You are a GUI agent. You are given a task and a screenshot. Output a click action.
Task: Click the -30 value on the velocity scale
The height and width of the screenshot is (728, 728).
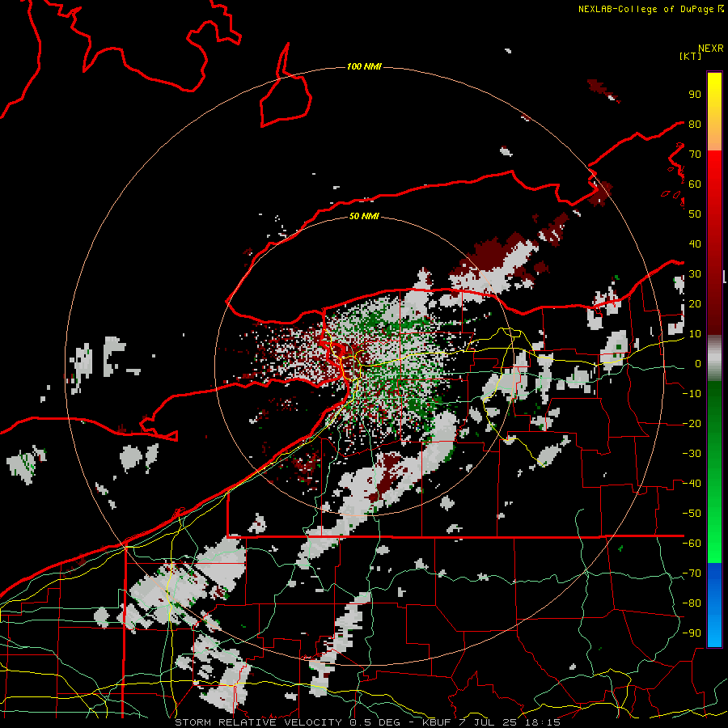point(692,454)
